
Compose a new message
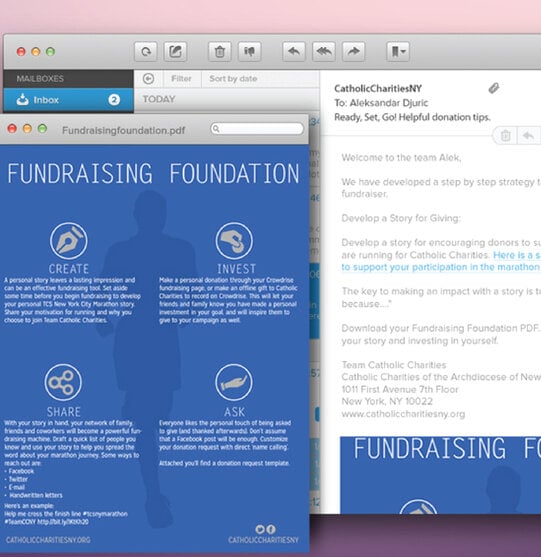pyautogui.click(x=175, y=52)
